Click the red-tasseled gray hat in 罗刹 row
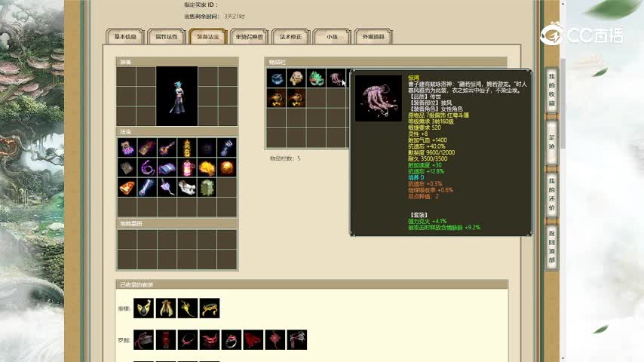644x362 pixels. pyautogui.click(x=144, y=340)
